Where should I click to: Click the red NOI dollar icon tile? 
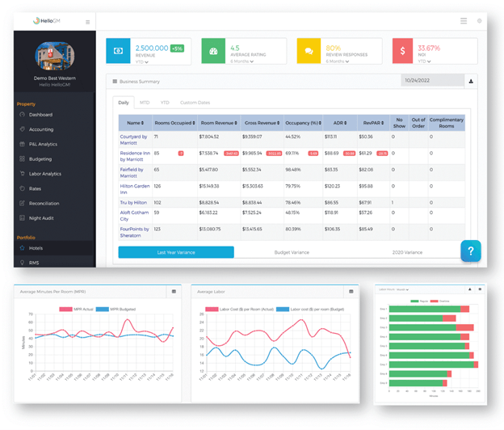point(402,51)
